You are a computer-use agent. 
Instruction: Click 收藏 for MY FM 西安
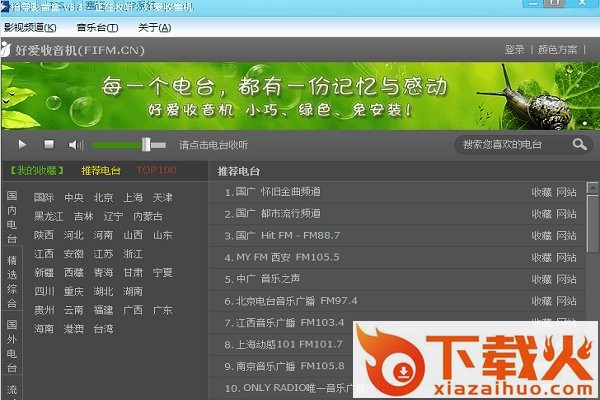(x=541, y=258)
